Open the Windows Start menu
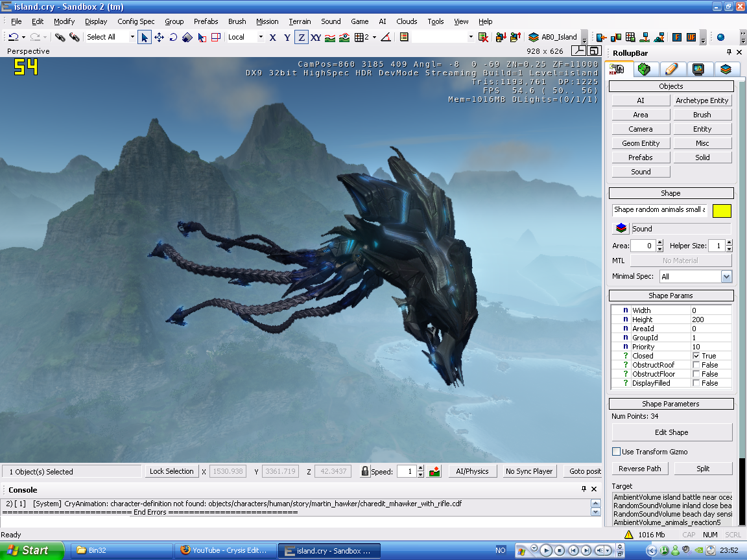The image size is (747, 560). click(31, 550)
